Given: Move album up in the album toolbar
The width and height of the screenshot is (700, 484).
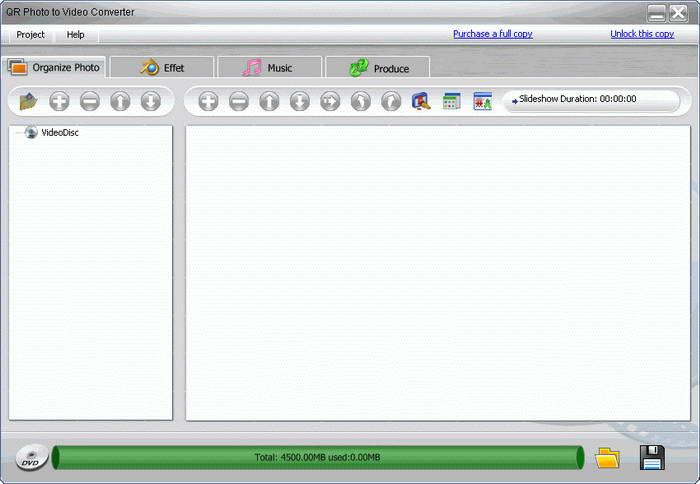Looking at the screenshot, I should pos(120,101).
